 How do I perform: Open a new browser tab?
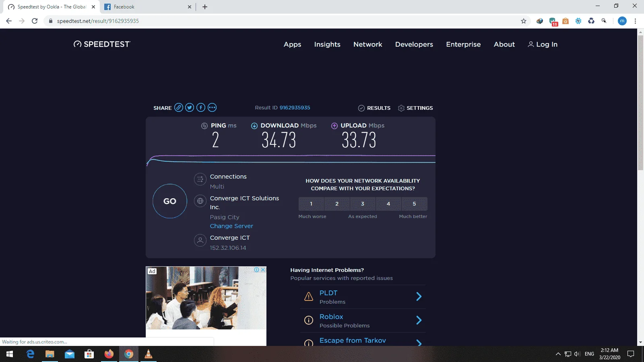(x=205, y=7)
